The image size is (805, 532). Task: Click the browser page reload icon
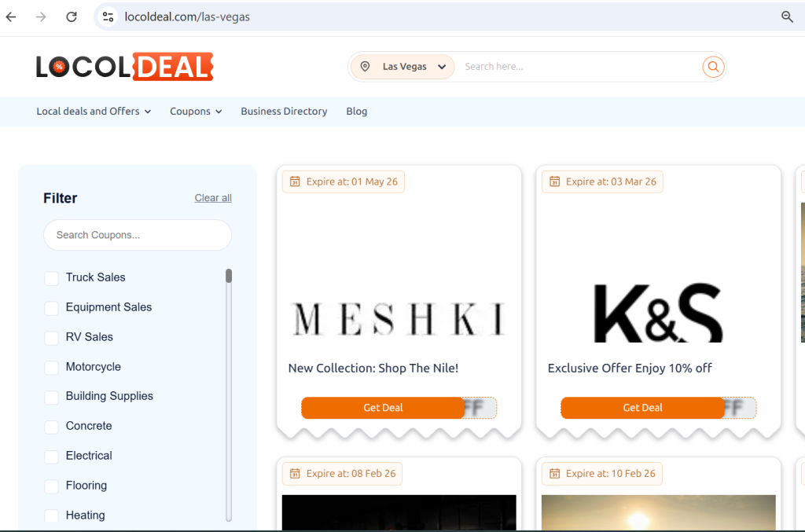pos(71,17)
